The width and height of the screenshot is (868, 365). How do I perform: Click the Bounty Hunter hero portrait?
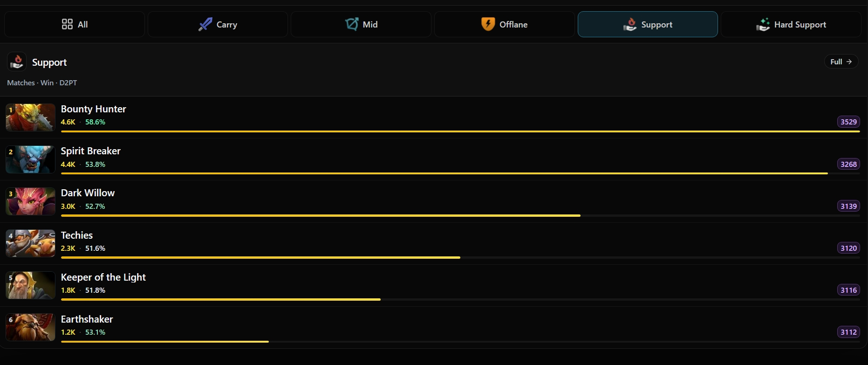click(x=30, y=117)
